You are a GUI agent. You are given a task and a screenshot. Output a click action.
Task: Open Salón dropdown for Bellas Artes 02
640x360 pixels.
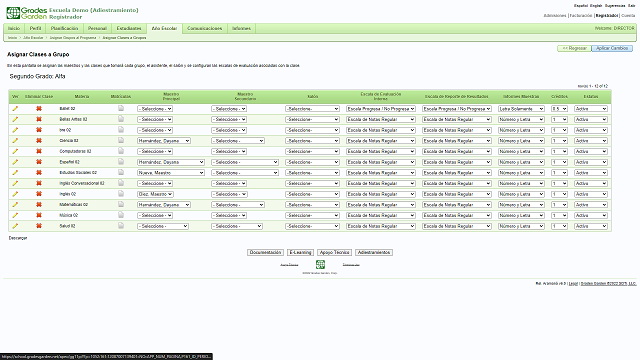pyautogui.click(x=312, y=120)
